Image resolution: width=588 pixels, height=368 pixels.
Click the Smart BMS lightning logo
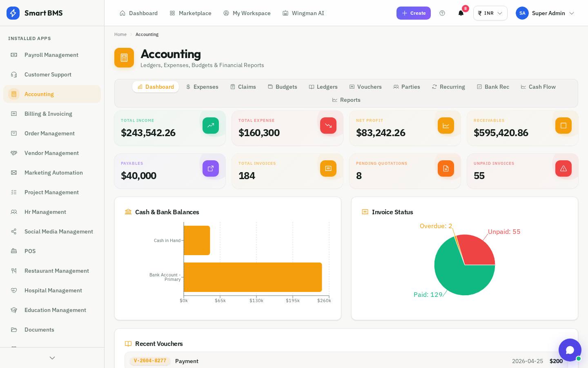point(13,13)
